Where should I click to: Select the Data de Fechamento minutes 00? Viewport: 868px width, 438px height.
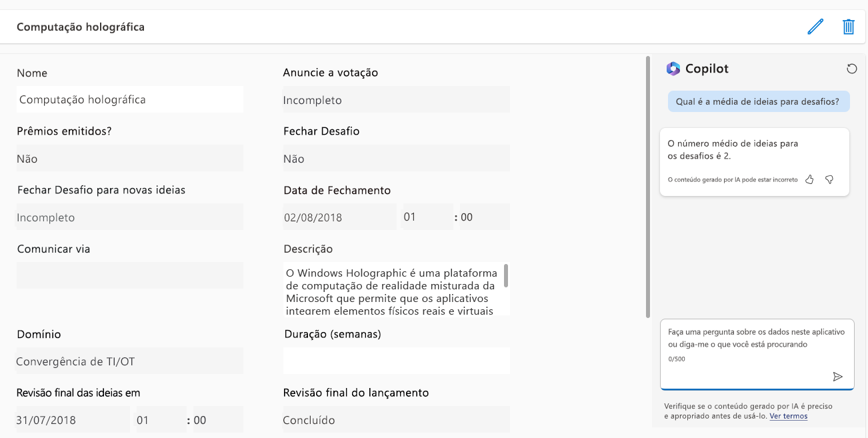(x=485, y=217)
